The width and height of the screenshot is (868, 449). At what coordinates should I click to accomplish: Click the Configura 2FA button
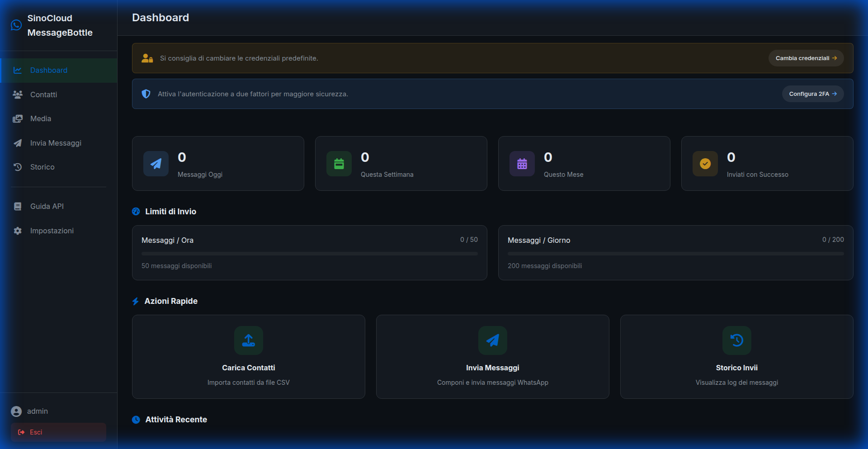812,94
